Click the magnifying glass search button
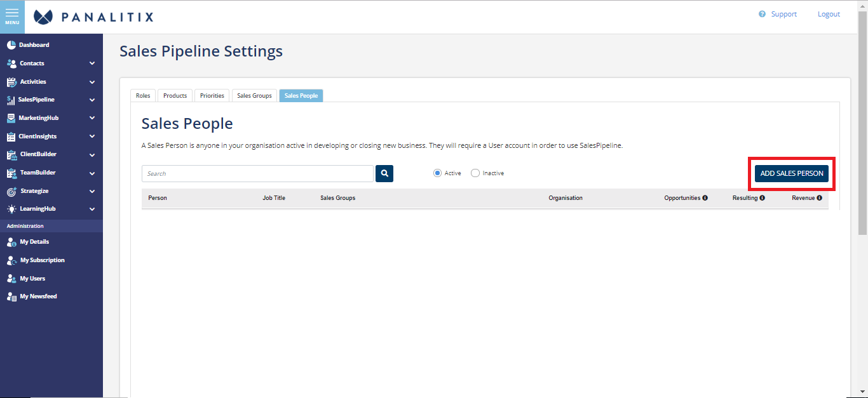868x398 pixels. (384, 173)
